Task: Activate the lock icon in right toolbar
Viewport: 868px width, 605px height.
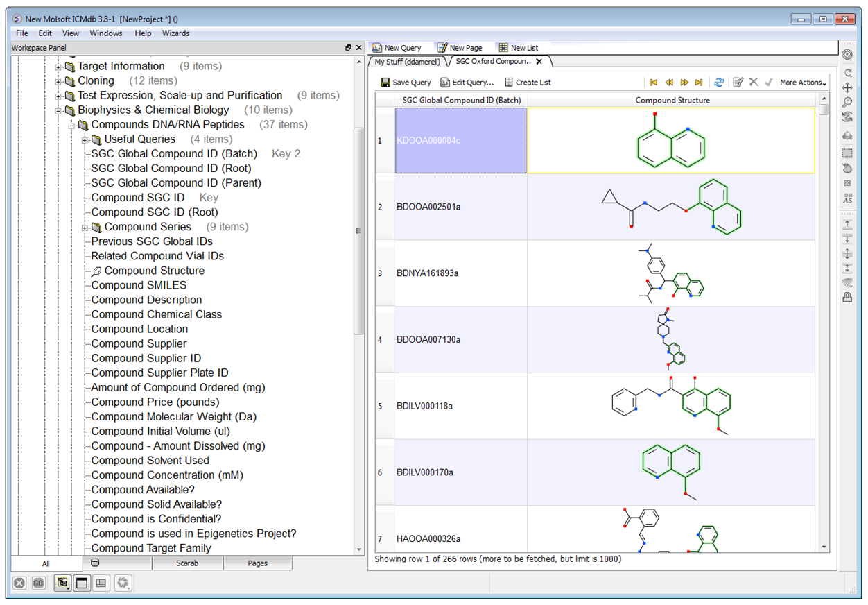Action: [x=847, y=298]
